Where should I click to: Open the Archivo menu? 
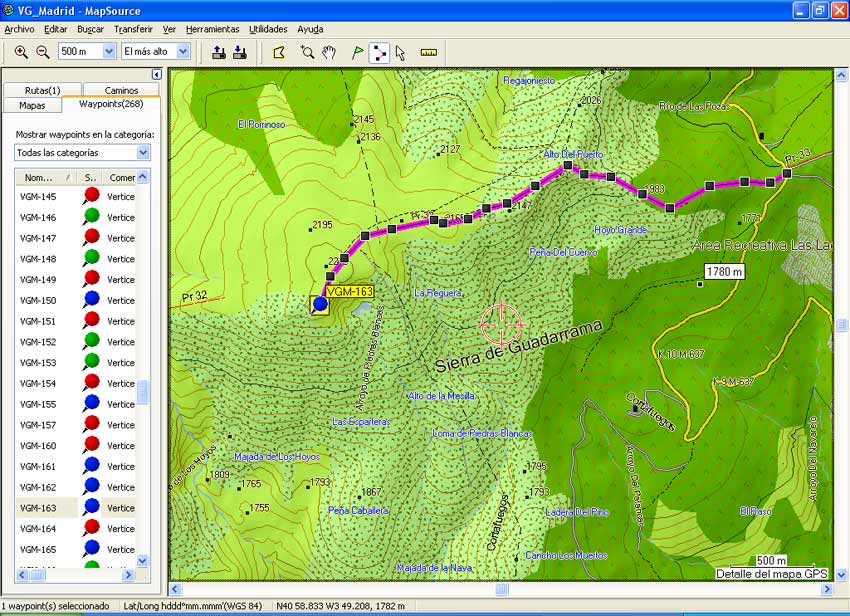pyautogui.click(x=20, y=29)
